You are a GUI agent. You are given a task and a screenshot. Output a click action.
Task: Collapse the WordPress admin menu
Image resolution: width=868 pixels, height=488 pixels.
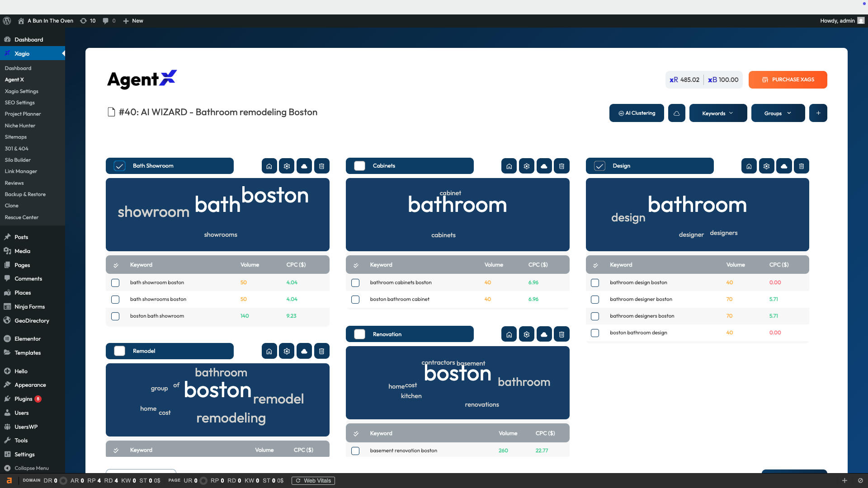tap(26, 468)
